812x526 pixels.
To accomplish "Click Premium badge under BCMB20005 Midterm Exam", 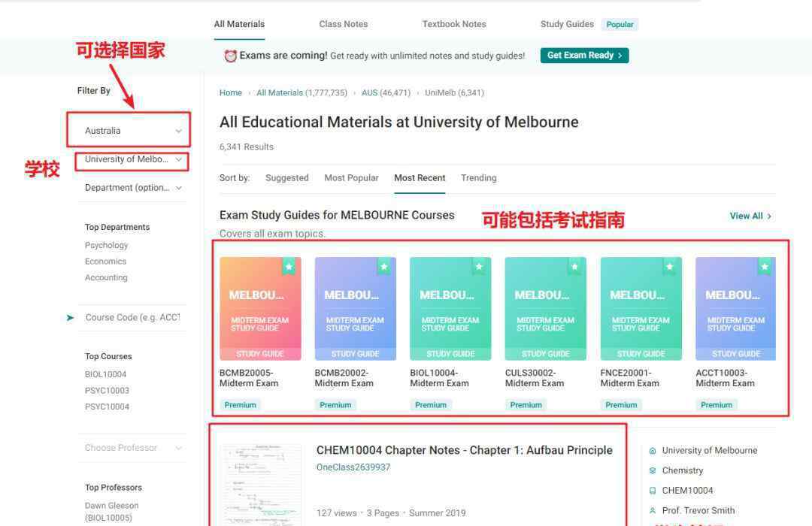I will pyautogui.click(x=241, y=405).
